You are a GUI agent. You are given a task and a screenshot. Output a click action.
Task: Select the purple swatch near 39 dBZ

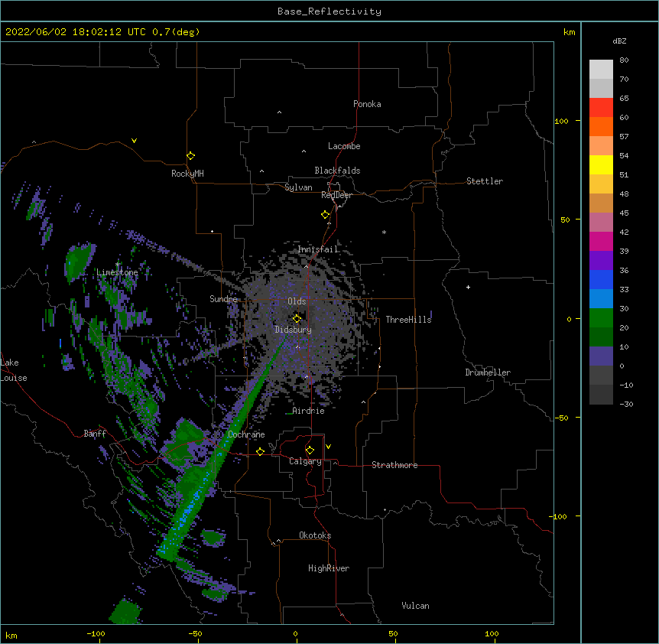click(x=601, y=260)
